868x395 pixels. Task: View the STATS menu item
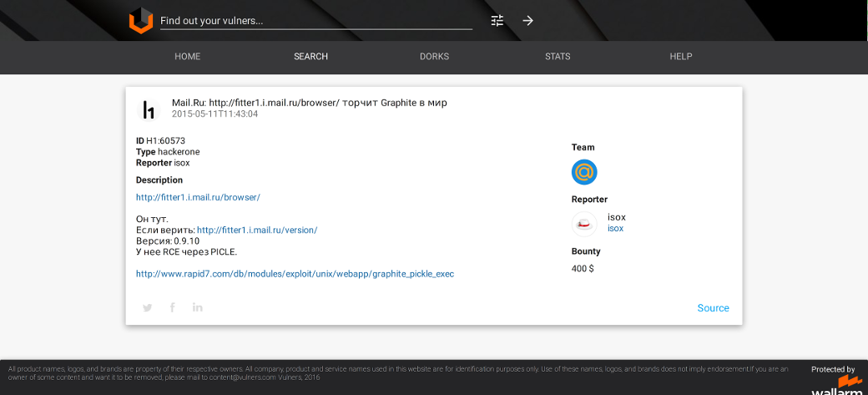pos(558,57)
